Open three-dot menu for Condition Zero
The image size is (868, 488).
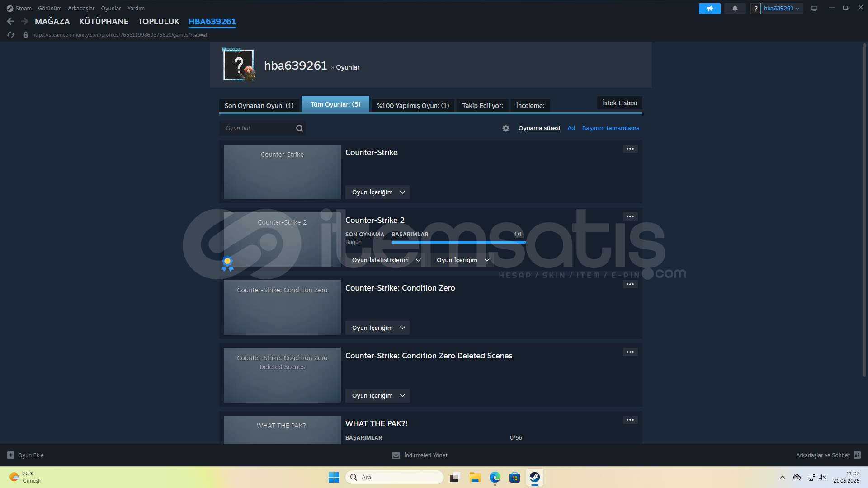(630, 284)
